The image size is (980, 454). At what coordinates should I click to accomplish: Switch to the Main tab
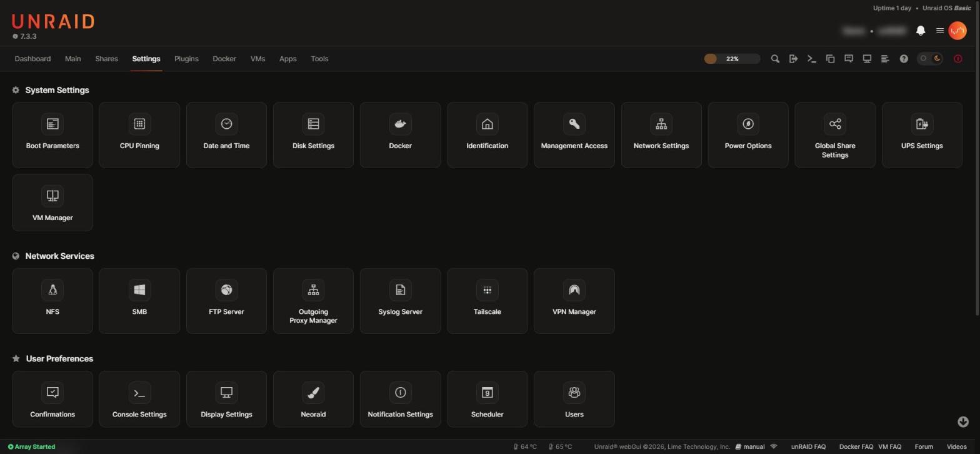click(x=72, y=59)
